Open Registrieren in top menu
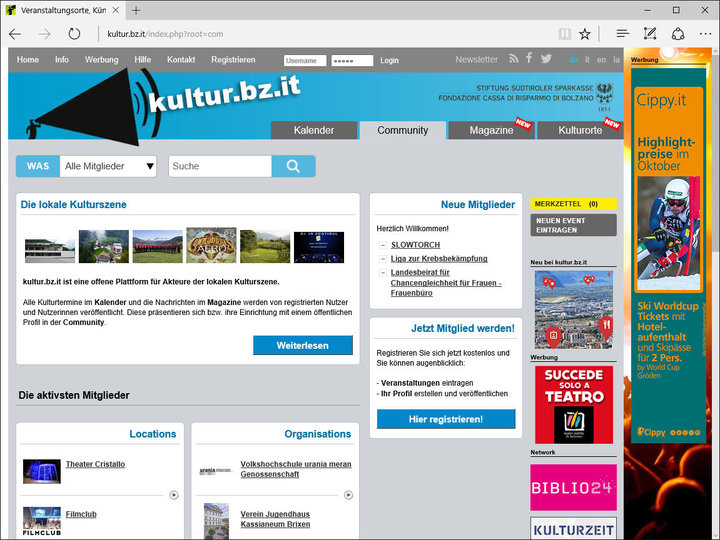The width and height of the screenshot is (720, 540). pyautogui.click(x=233, y=60)
